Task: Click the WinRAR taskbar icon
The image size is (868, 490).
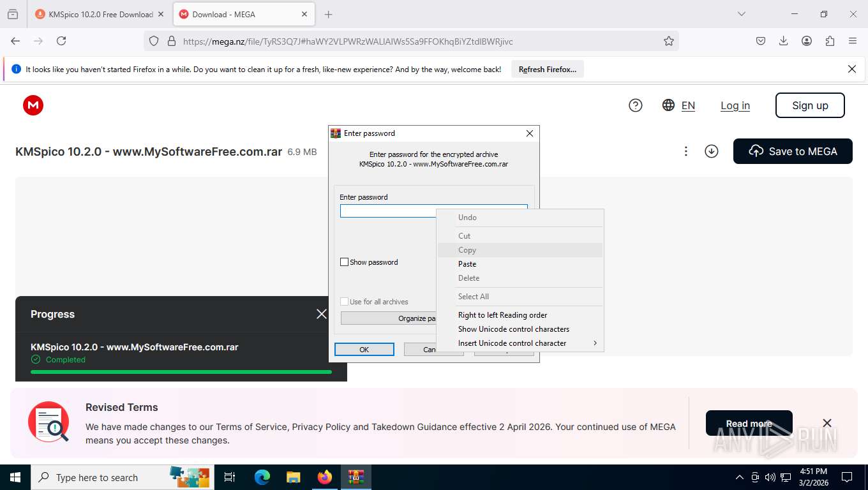Action: (355, 477)
